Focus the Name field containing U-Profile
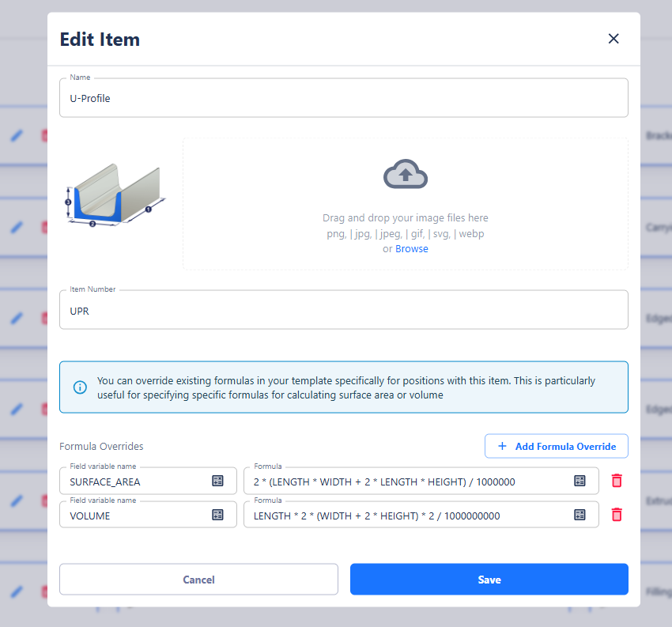 [343, 99]
